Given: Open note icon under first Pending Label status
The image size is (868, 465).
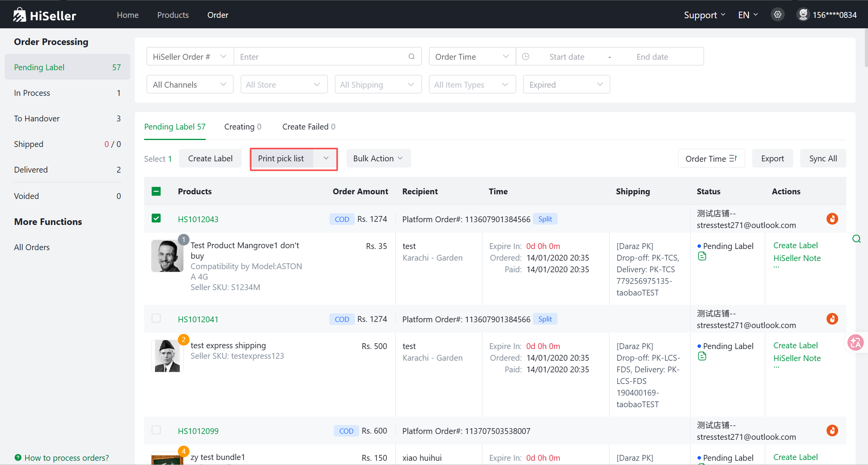Looking at the screenshot, I should pyautogui.click(x=702, y=256).
